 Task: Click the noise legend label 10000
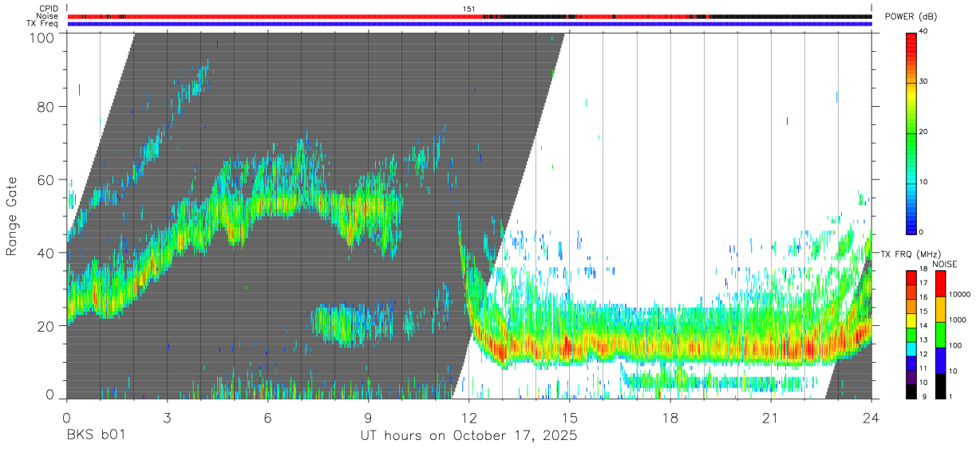pos(960,295)
